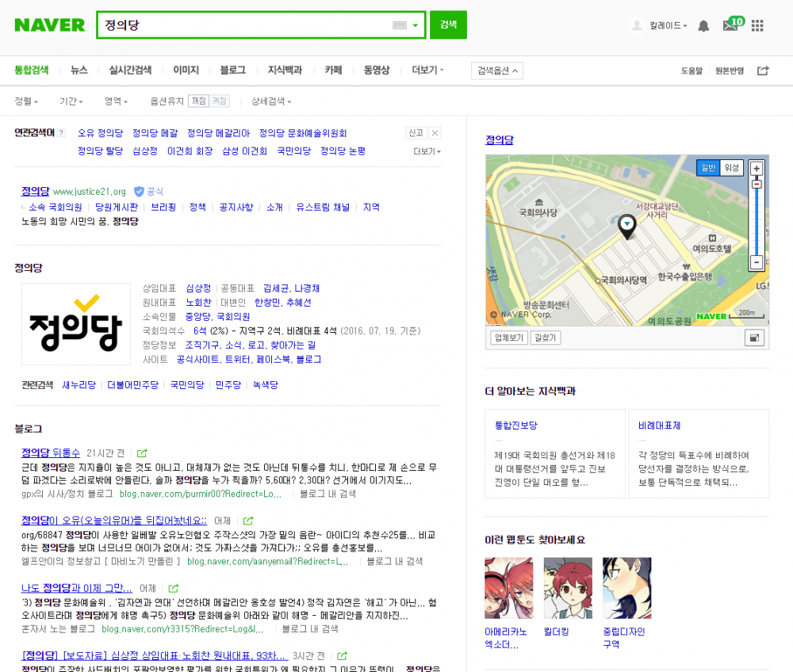Image resolution: width=793 pixels, height=672 pixels.
Task: Switch to the 뉴스 news tab
Action: 79,70
